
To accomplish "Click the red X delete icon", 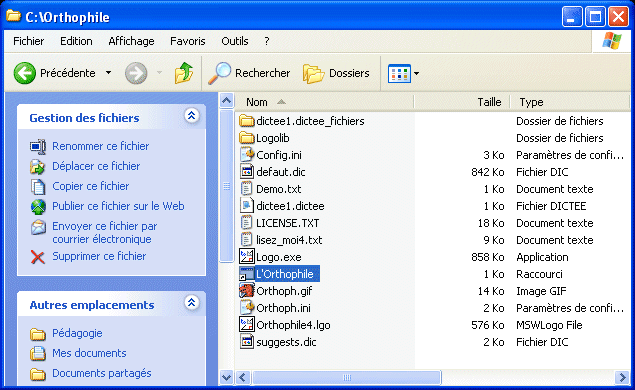I will pyautogui.click(x=38, y=257).
